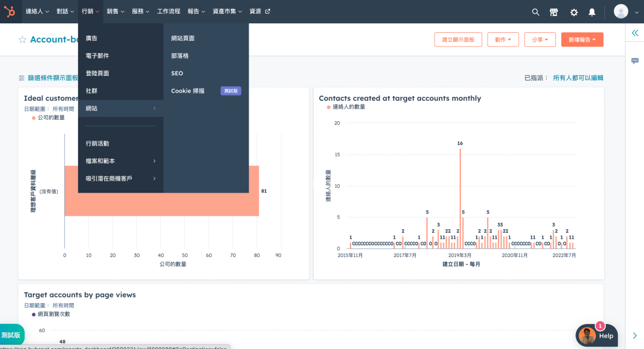644x349 pixels.
Task: Select 電子郵件 from the marketing menu
Action: coord(97,55)
